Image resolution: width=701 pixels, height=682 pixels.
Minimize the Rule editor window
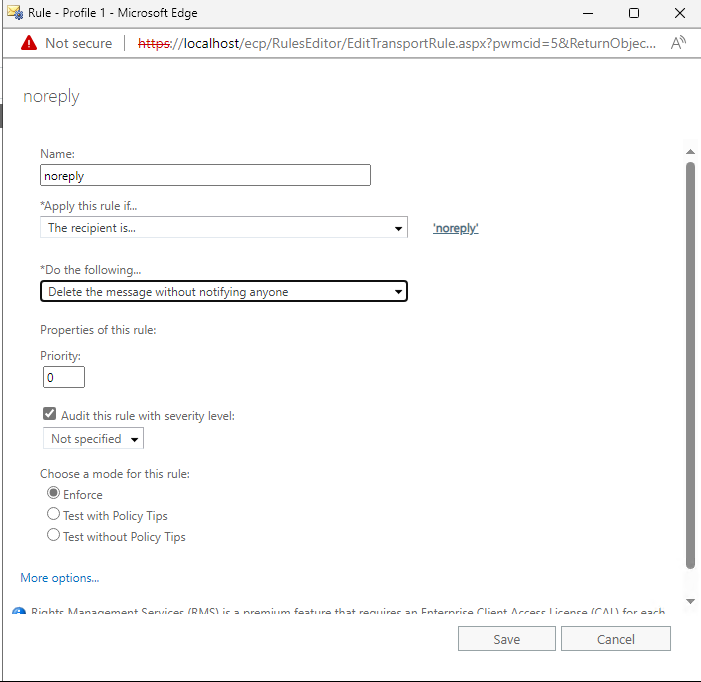(588, 13)
